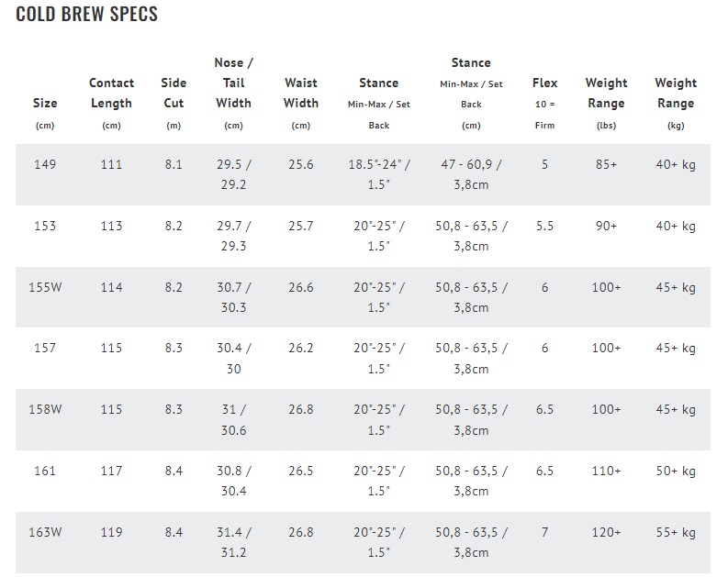The height and width of the screenshot is (577, 728).
Task: Select the 120+ lbs weight cell
Action: pos(606,532)
